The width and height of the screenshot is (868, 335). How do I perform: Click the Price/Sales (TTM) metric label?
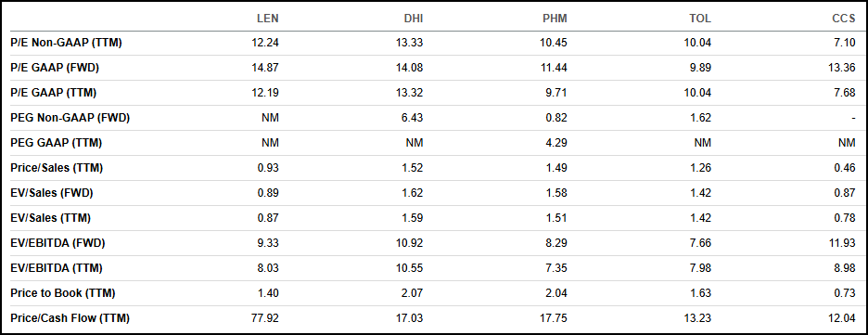[57, 168]
